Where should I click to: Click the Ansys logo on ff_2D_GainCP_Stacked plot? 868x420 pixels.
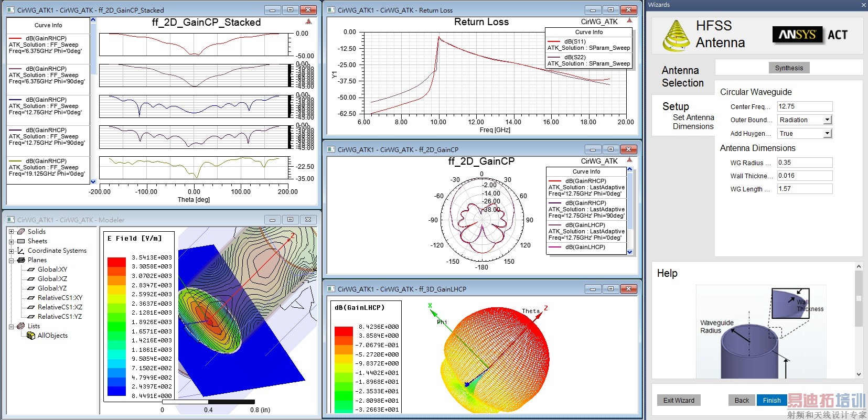pos(308,21)
